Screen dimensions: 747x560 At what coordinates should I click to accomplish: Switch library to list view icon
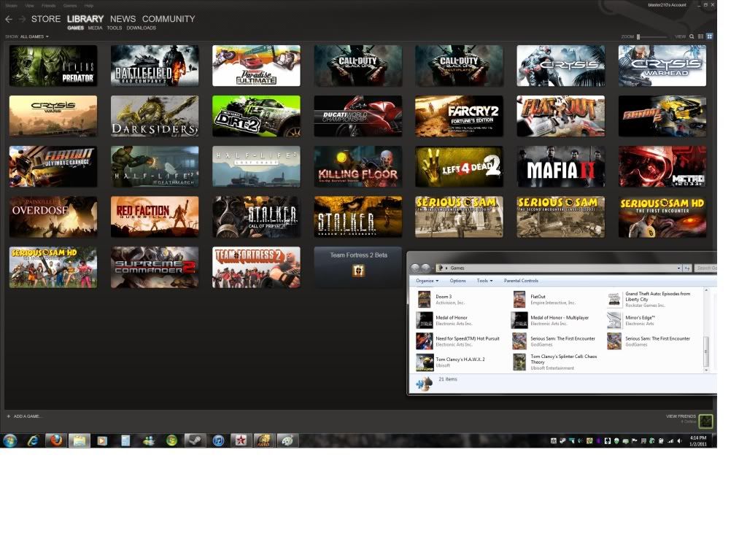point(700,36)
